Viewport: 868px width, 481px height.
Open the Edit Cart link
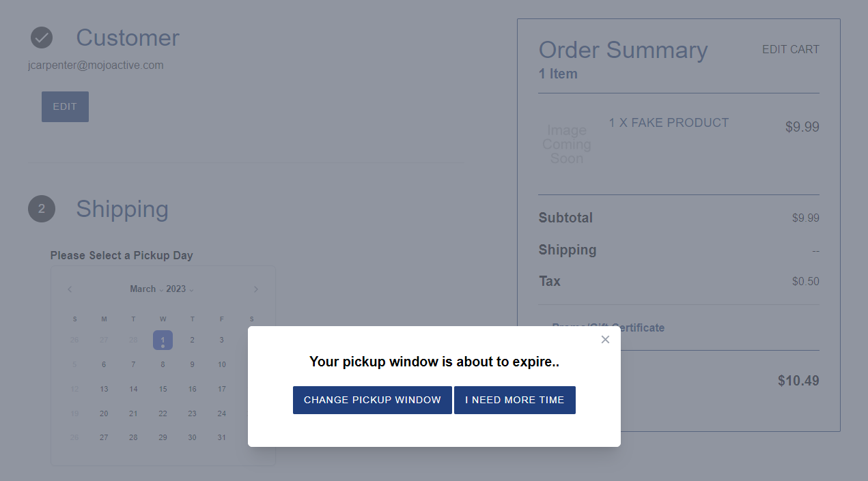coord(791,49)
